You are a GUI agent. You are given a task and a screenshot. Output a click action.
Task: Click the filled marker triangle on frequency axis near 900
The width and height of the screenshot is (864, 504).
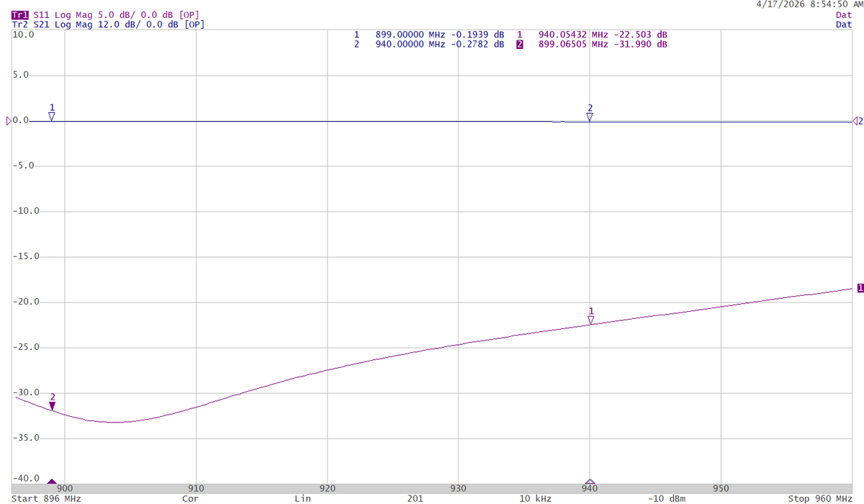(52, 482)
